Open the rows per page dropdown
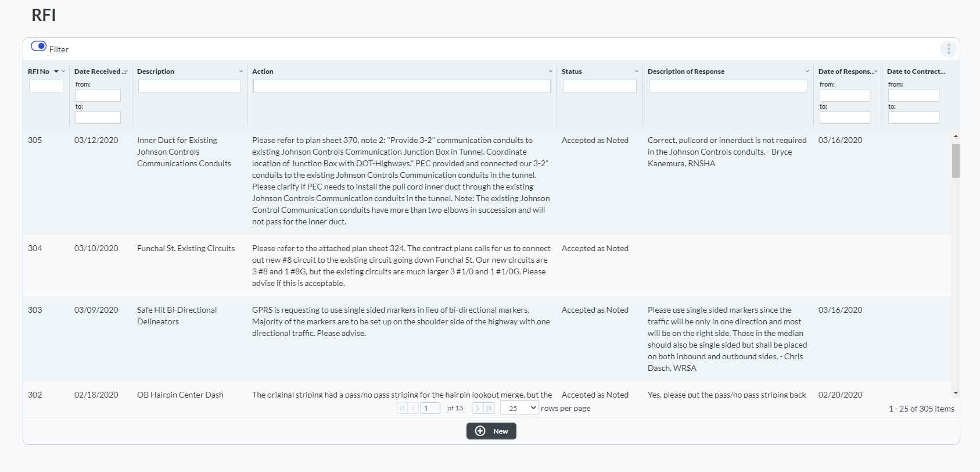This screenshot has width=980, height=472. (519, 408)
